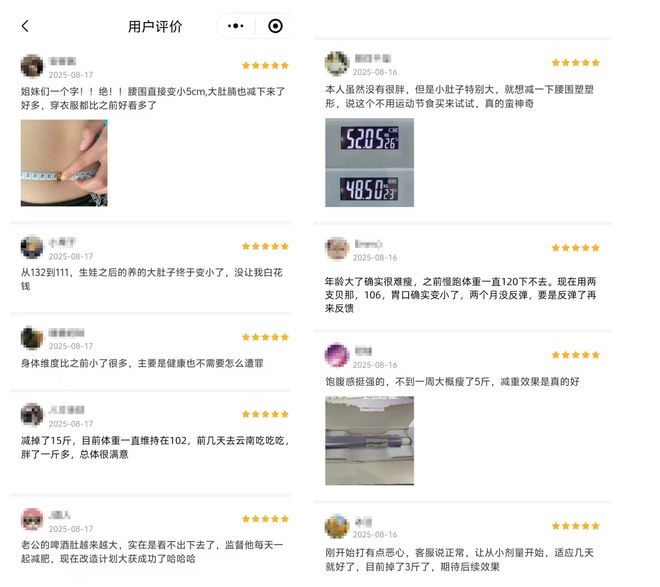Open avatar of reviewer mentioning 120 to 106
This screenshot has width=660, height=587.
[337, 248]
